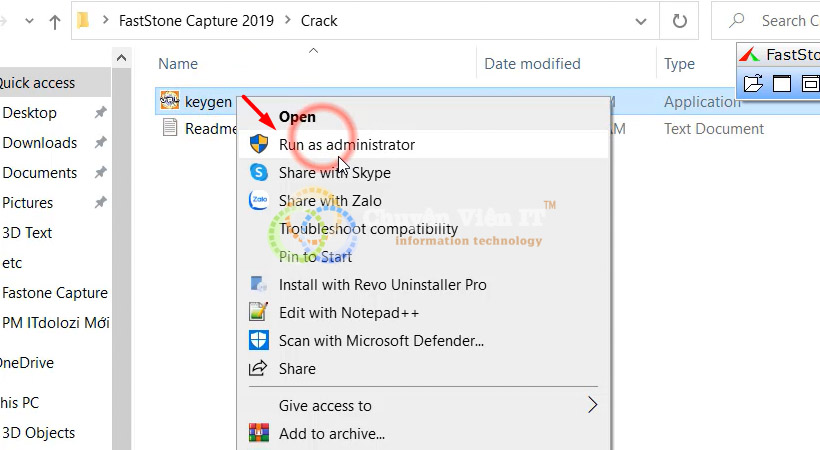Choose Install with Revo Uninstaller Pro
Image resolution: width=820 pixels, height=450 pixels.
(382, 284)
